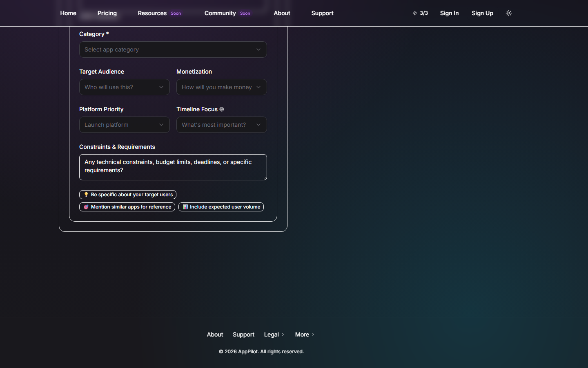
Task: Open the Timeline Focus dropdown
Action: coord(221,125)
